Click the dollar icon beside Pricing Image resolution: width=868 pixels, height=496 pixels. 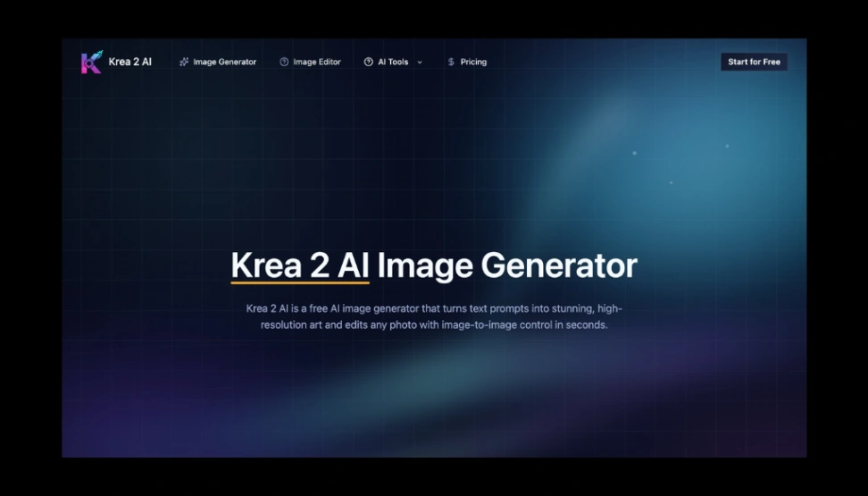(x=451, y=62)
